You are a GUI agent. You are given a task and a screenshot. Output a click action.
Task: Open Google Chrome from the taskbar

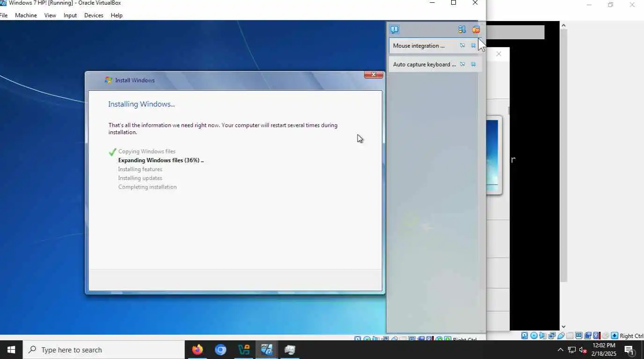point(220,350)
